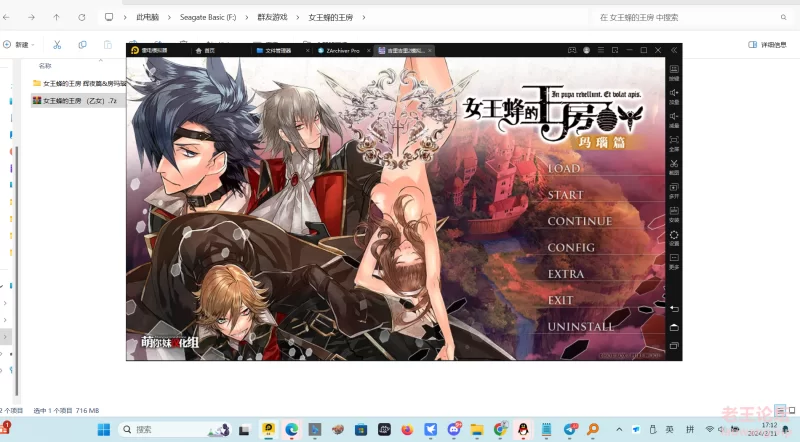Open the emulator gamepad icon in title bar
This screenshot has width=800, height=442.
572,50
